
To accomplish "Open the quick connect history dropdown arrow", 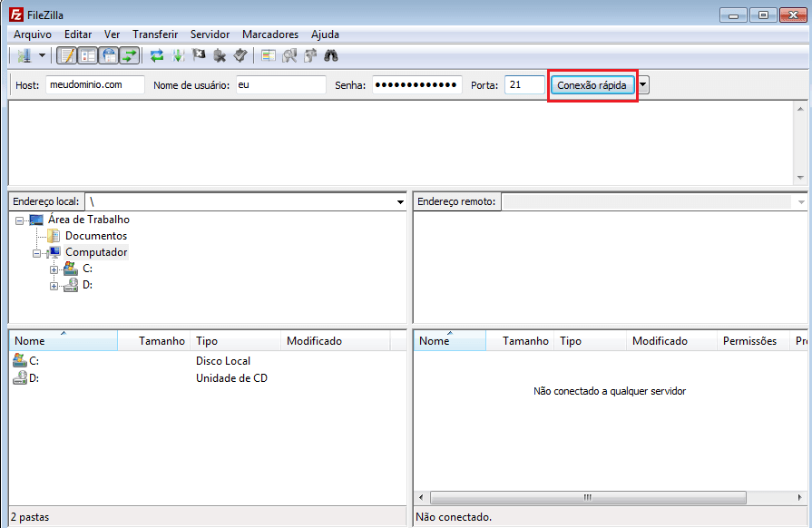I will click(x=643, y=84).
